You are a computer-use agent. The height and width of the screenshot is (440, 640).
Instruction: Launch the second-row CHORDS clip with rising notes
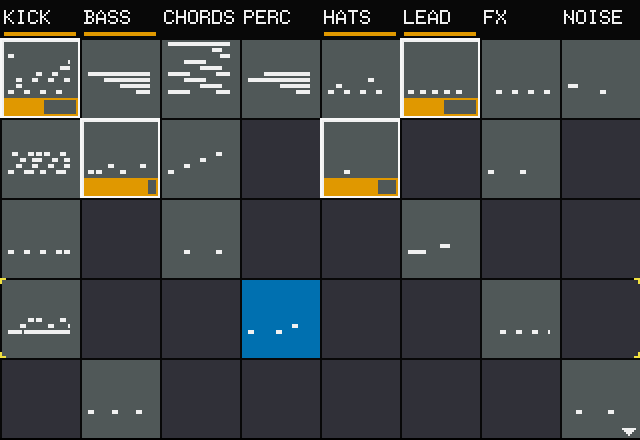pos(200,158)
